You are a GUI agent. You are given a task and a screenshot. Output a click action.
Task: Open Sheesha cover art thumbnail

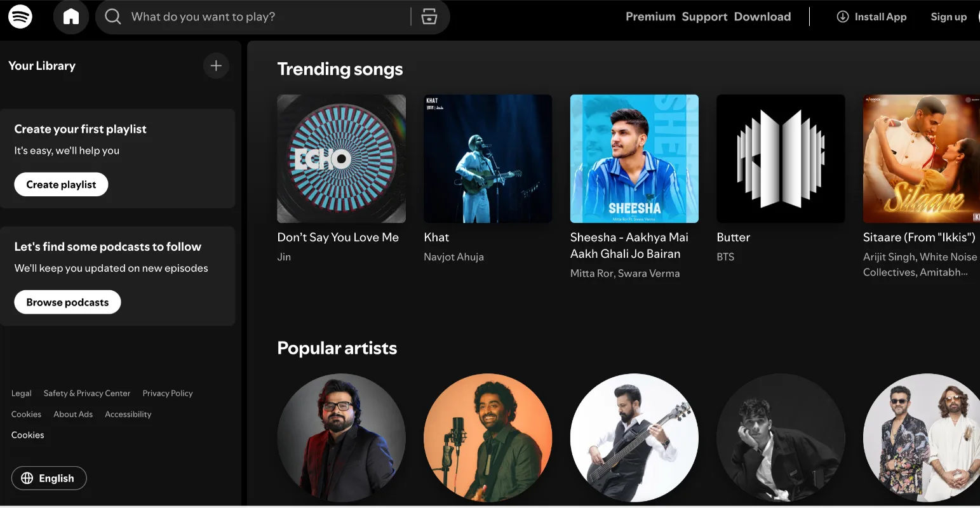pos(634,159)
